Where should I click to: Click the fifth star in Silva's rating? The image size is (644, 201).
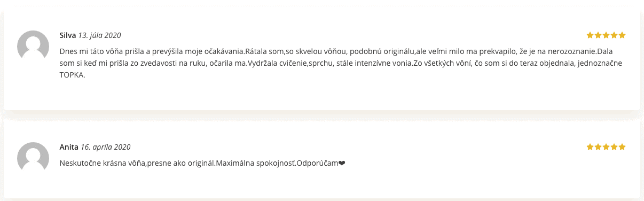pyautogui.click(x=622, y=35)
